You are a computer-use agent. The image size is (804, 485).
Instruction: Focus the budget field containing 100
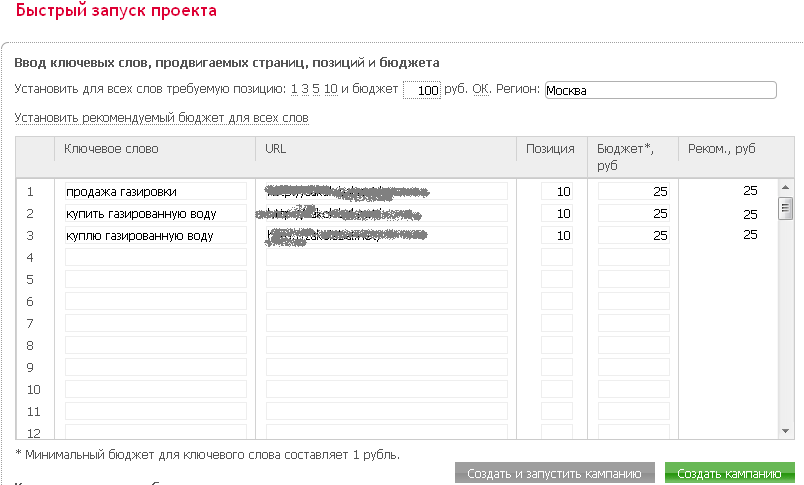[422, 91]
